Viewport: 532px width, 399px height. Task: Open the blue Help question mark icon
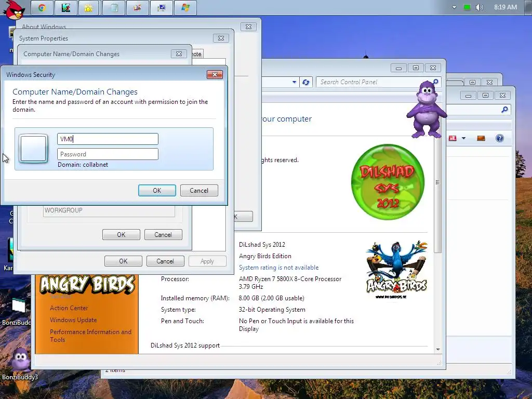click(x=499, y=138)
